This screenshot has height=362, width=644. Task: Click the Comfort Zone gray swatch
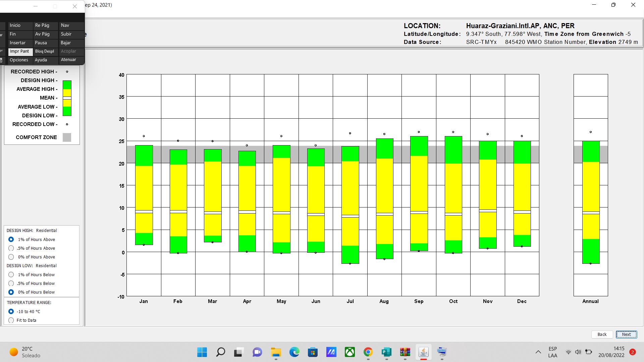67,137
